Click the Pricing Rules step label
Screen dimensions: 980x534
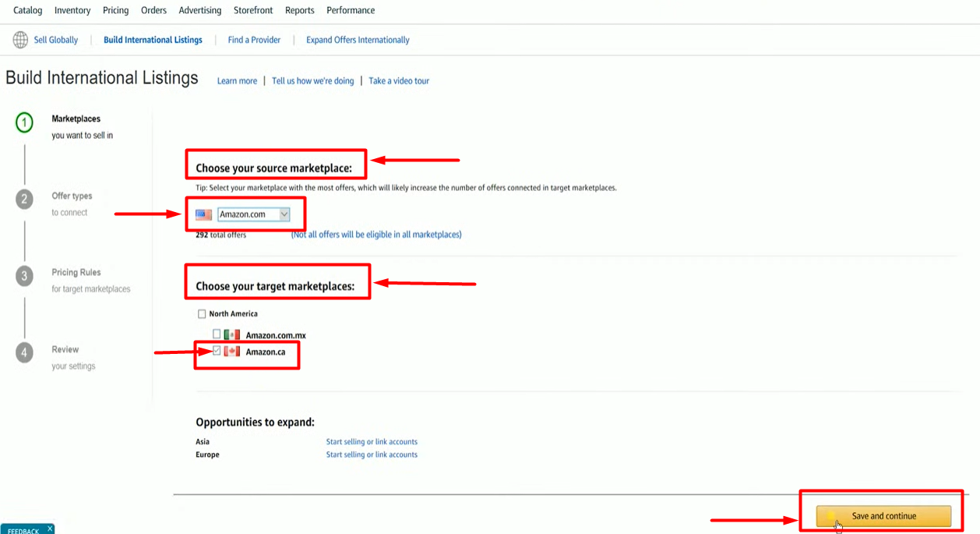click(x=76, y=273)
